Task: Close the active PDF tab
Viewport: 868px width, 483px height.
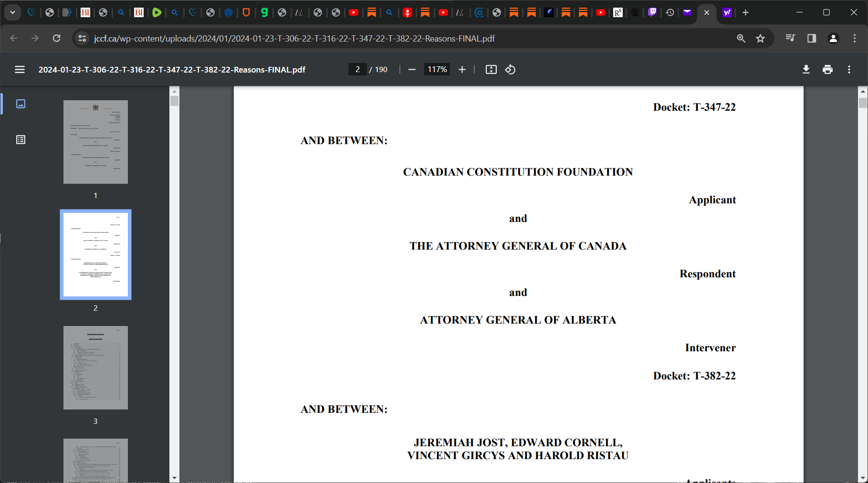Action: coord(707,12)
